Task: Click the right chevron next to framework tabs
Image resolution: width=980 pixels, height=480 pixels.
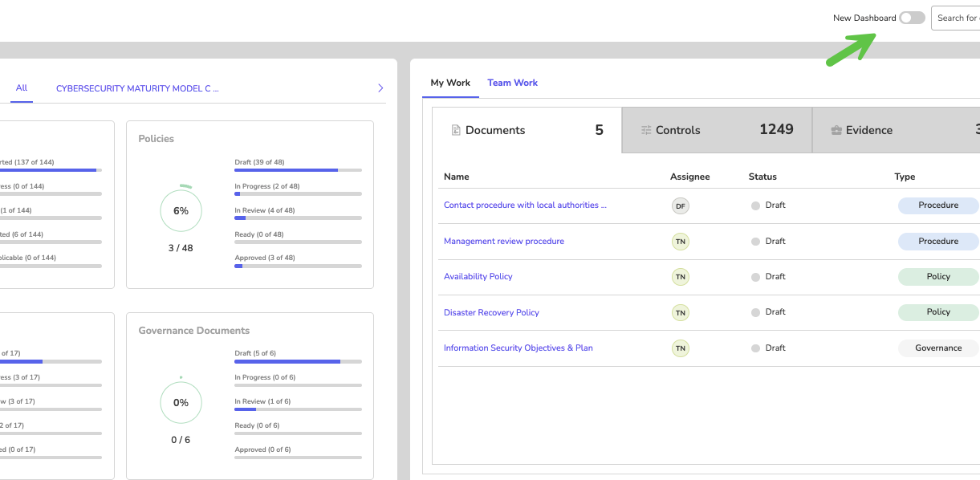Action: pos(380,88)
